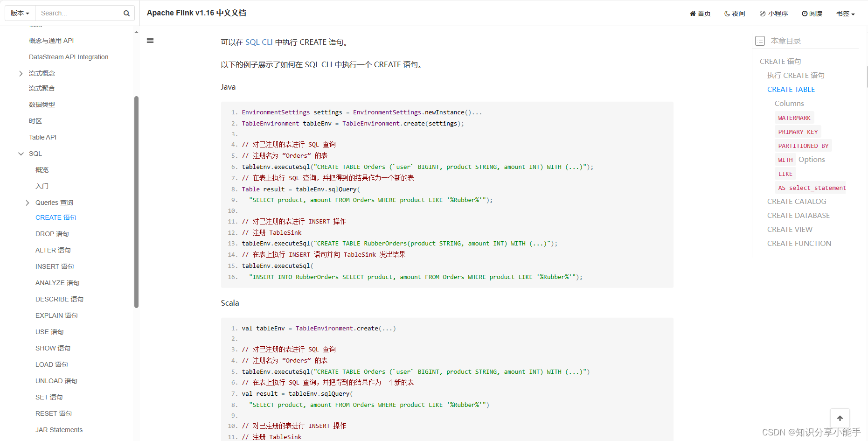Open 流式聚合 sidebar item

point(42,88)
